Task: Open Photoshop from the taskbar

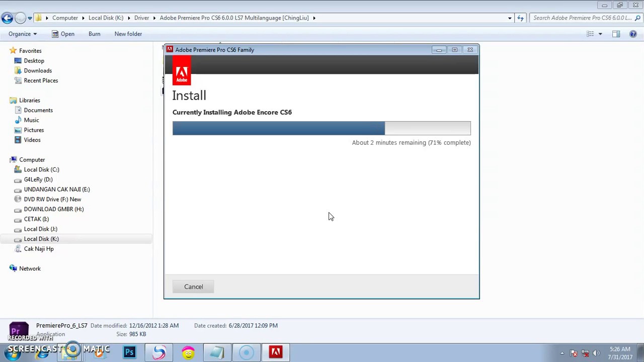Action: pos(130,352)
